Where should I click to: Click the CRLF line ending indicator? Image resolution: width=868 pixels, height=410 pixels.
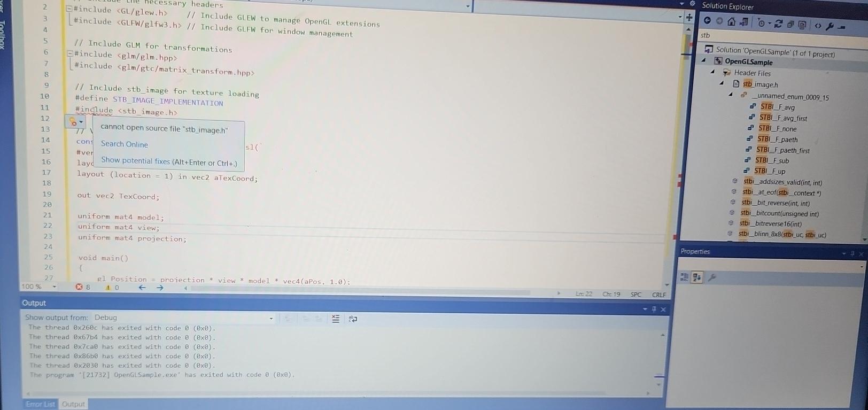coord(659,295)
